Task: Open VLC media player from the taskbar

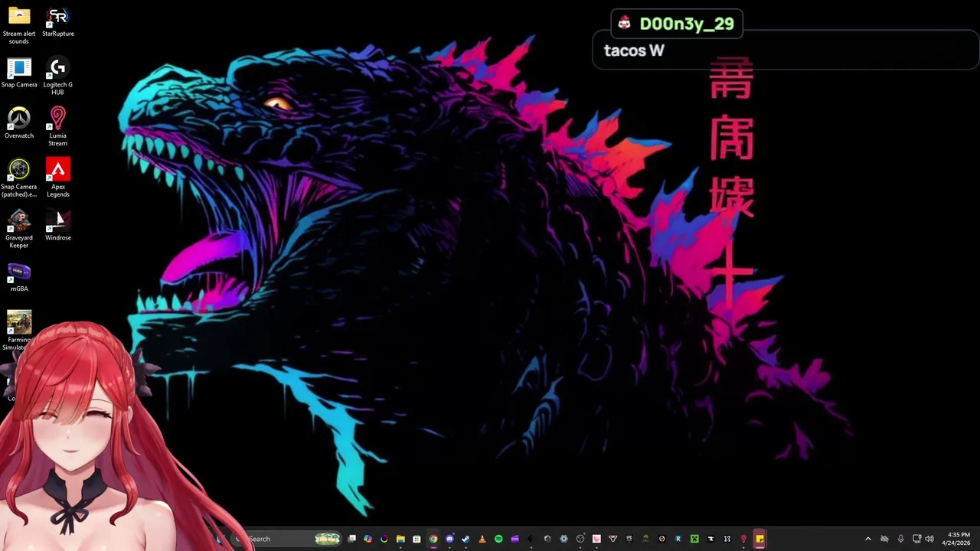Action: click(x=482, y=539)
